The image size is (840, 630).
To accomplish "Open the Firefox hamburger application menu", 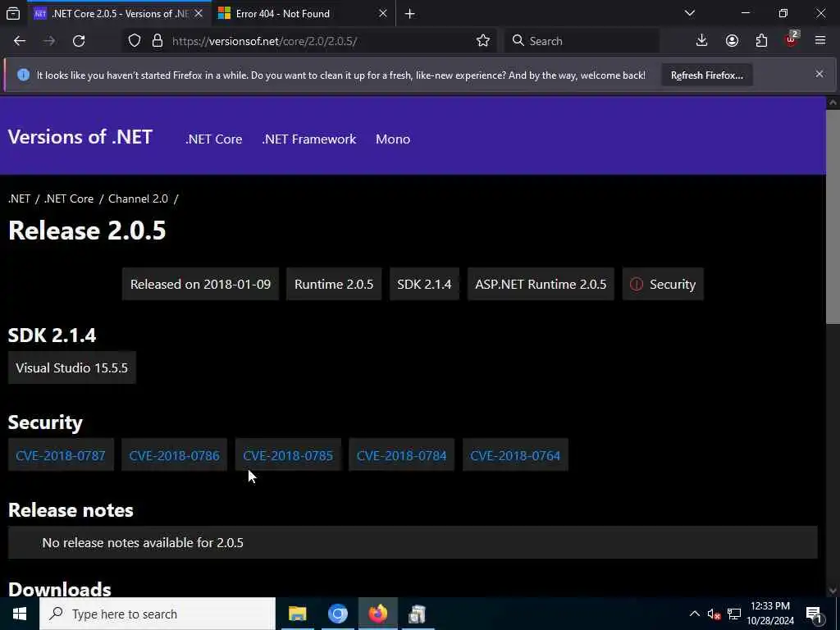I will click(x=820, y=41).
